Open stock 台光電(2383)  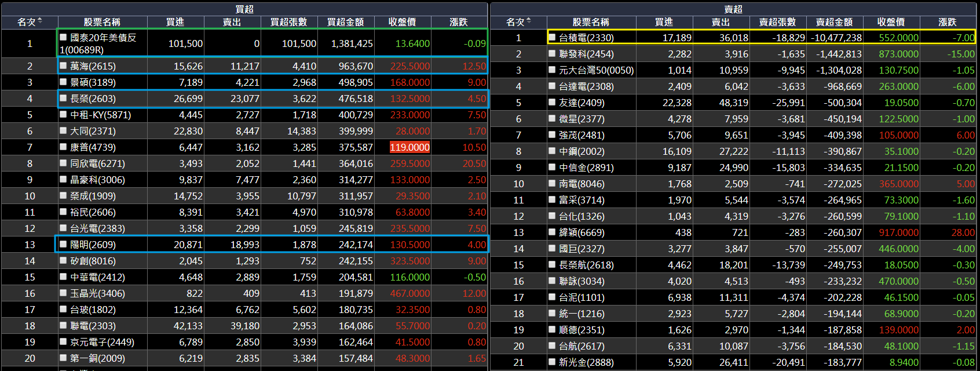[x=97, y=228]
